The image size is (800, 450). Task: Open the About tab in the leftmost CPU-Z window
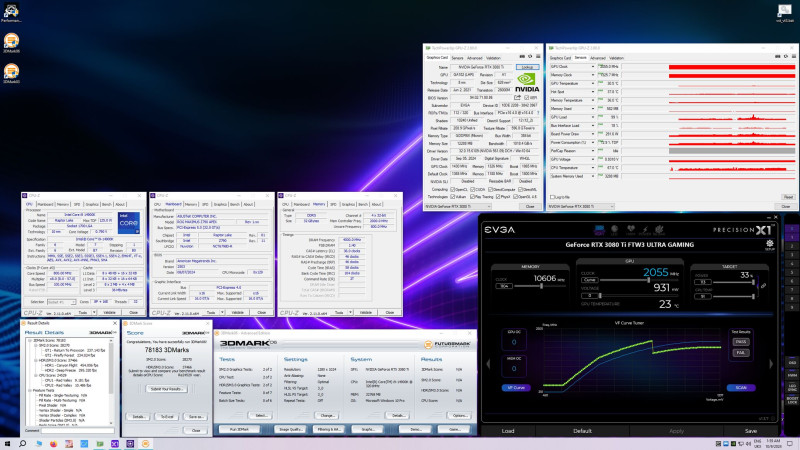tap(120, 204)
